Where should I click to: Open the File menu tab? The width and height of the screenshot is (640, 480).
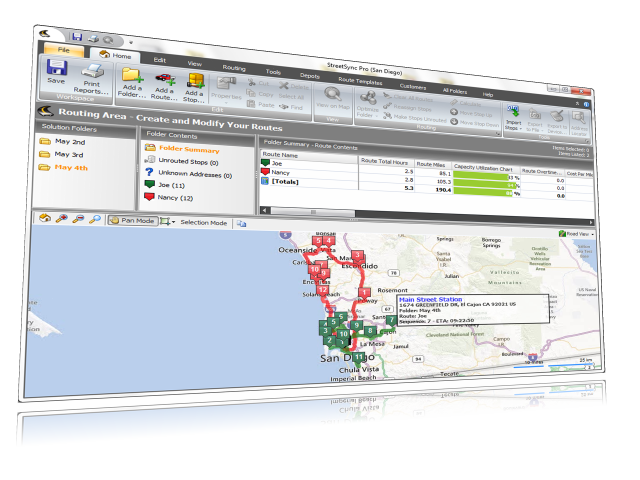[x=63, y=48]
